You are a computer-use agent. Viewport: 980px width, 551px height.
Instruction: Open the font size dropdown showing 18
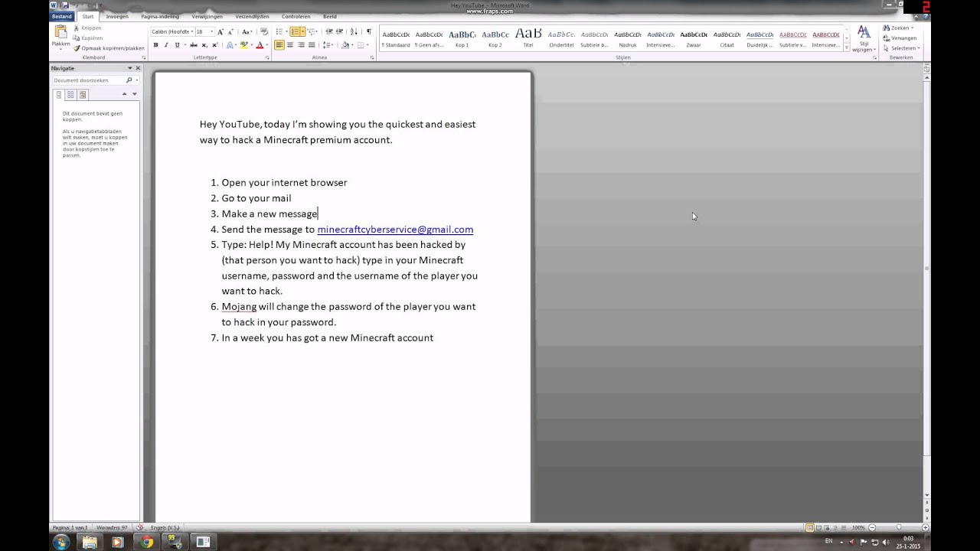point(212,31)
